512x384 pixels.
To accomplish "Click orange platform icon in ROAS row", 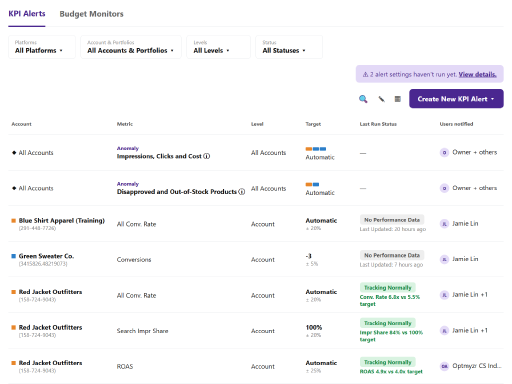I will point(14,363).
